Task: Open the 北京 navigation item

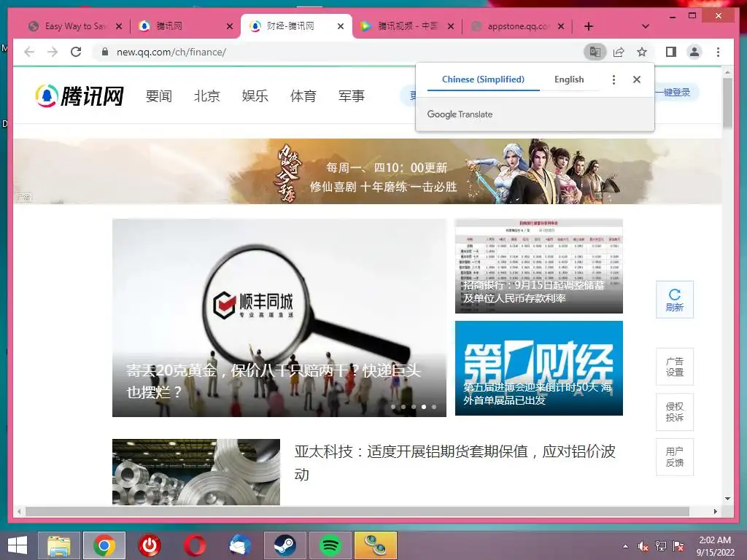Action: [206, 96]
